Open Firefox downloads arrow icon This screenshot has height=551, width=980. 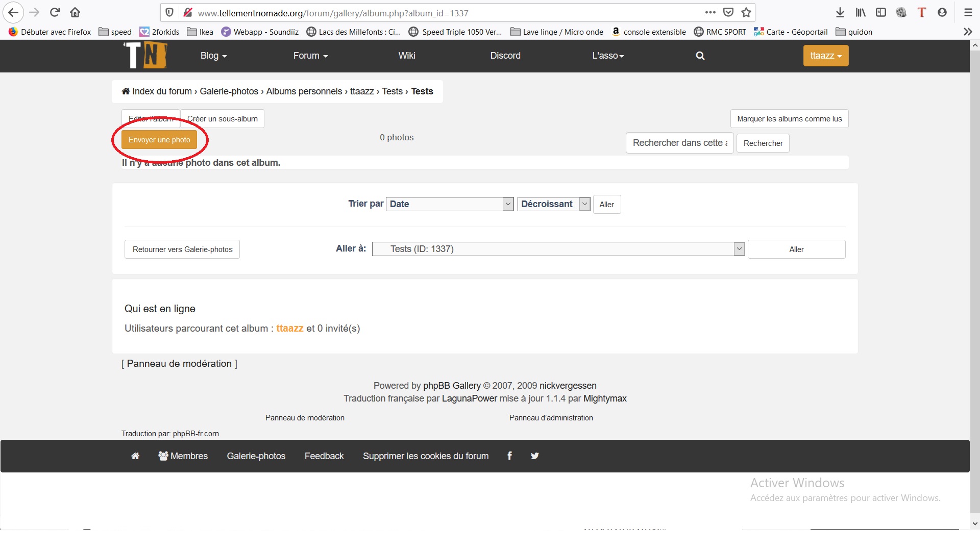coord(840,13)
